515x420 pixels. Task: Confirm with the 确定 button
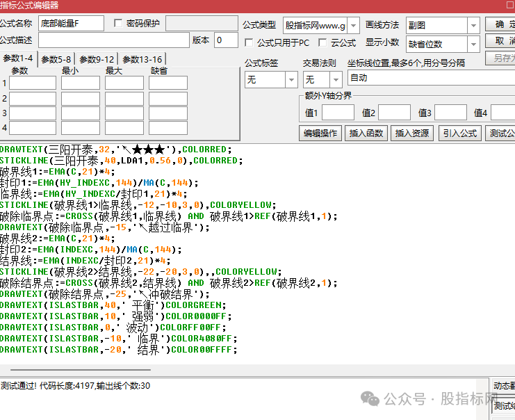click(500, 24)
